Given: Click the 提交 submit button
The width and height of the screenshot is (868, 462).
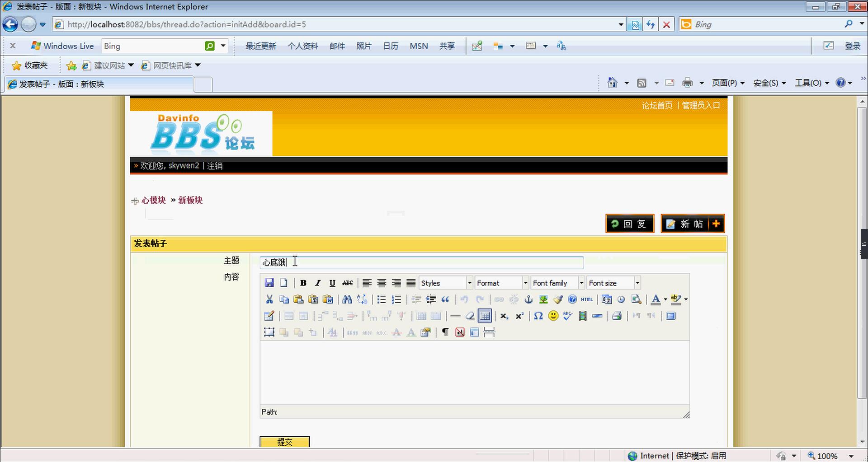Looking at the screenshot, I should click(x=285, y=442).
